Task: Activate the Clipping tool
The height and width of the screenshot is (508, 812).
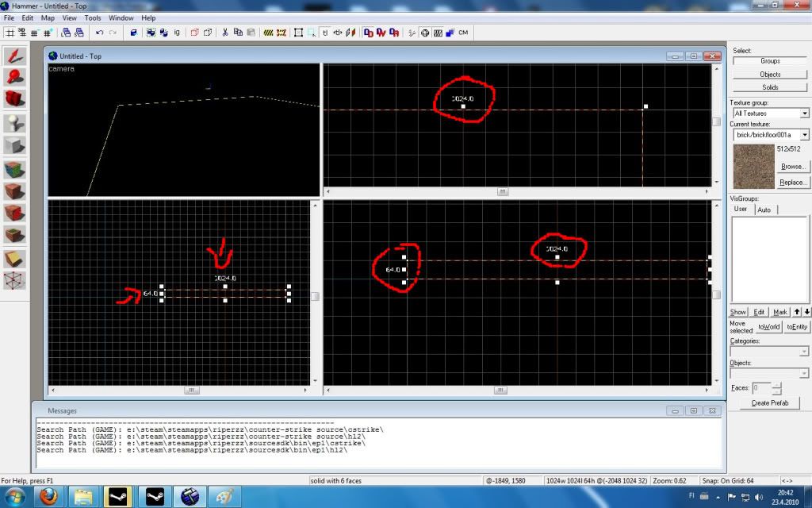Action: [14, 259]
